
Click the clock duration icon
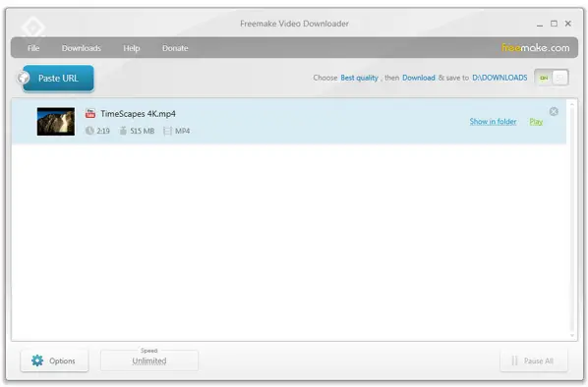(89, 131)
